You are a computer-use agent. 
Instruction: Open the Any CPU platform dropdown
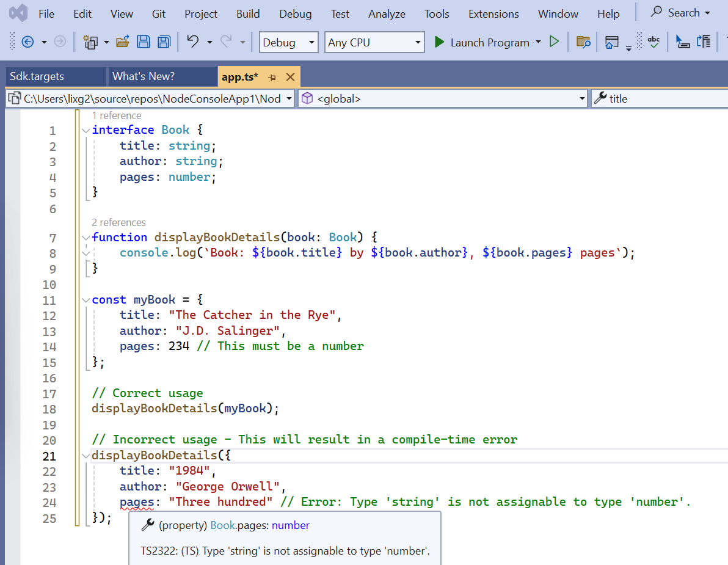click(x=374, y=42)
